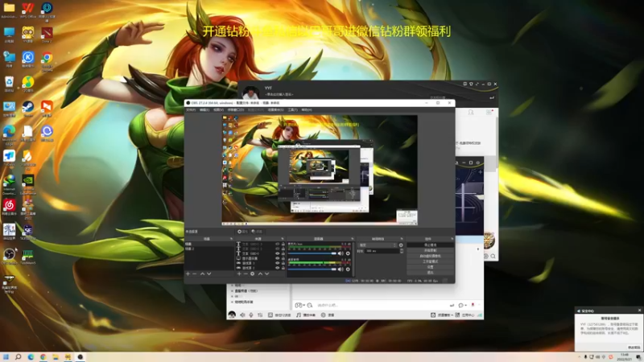
Task: Pop out the Scene Transitions dock via its header icon
Action: coord(402,238)
